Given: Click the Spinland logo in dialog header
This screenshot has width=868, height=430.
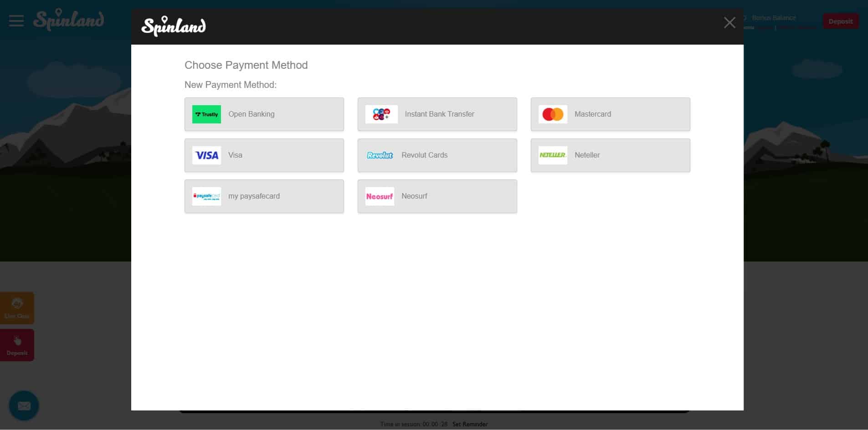Looking at the screenshot, I should 174,26.
